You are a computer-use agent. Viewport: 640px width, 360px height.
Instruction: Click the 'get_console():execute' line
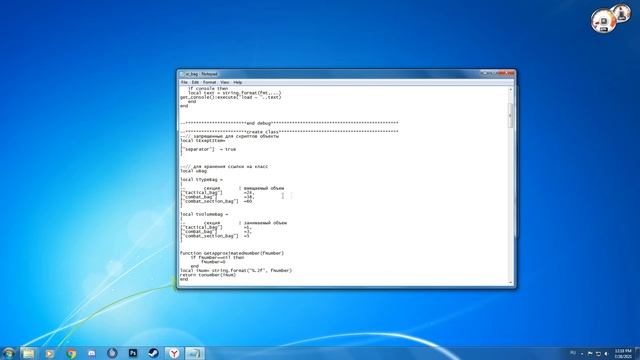pos(231,97)
